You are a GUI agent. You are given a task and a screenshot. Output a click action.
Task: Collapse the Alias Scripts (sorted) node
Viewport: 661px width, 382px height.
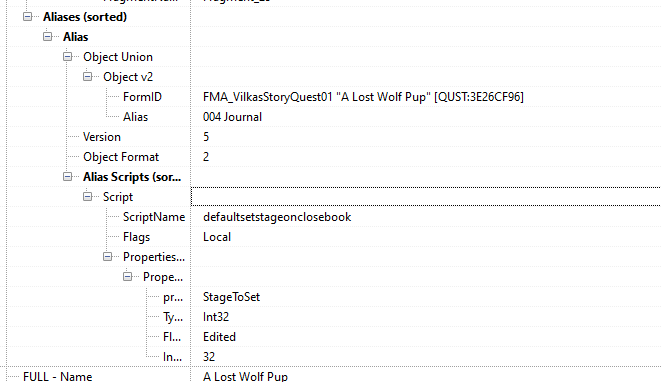pyautogui.click(x=67, y=177)
